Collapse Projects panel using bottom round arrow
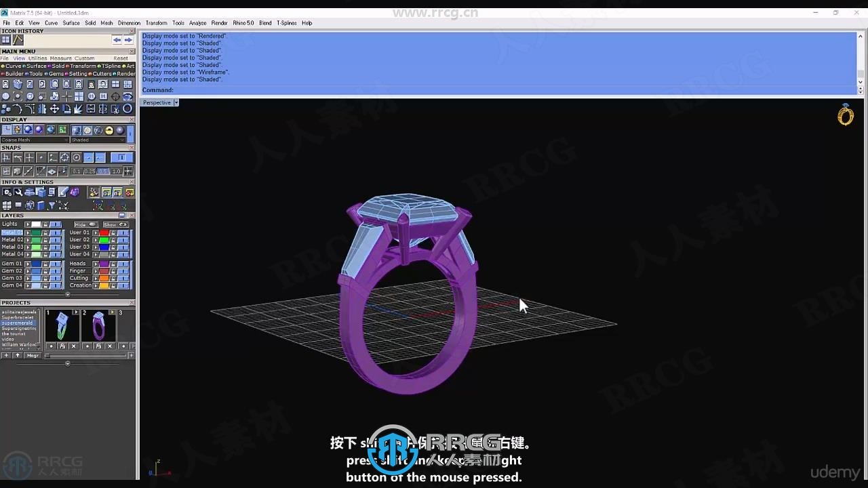 pos(68,363)
